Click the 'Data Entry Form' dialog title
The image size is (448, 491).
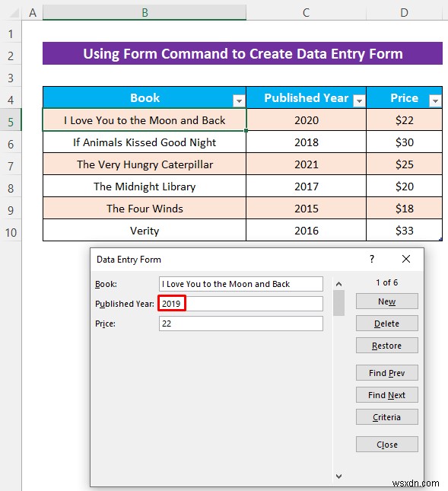pyautogui.click(x=129, y=260)
